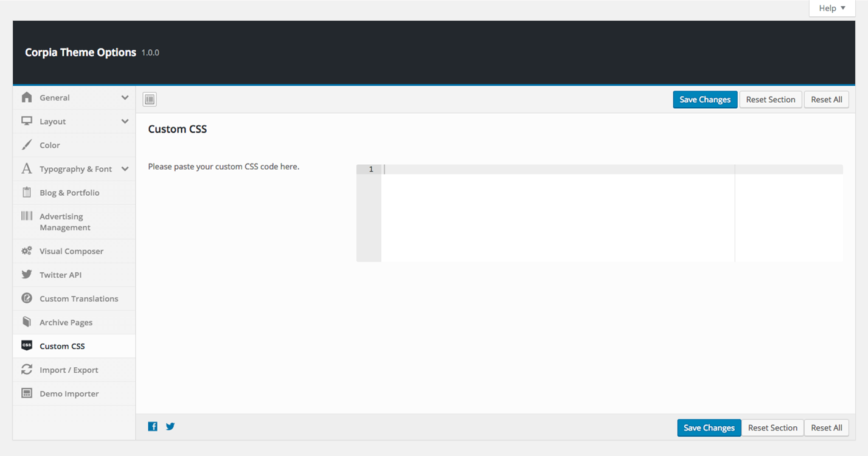Click the Import / Export refresh icon
Image resolution: width=868 pixels, height=456 pixels.
[27, 370]
